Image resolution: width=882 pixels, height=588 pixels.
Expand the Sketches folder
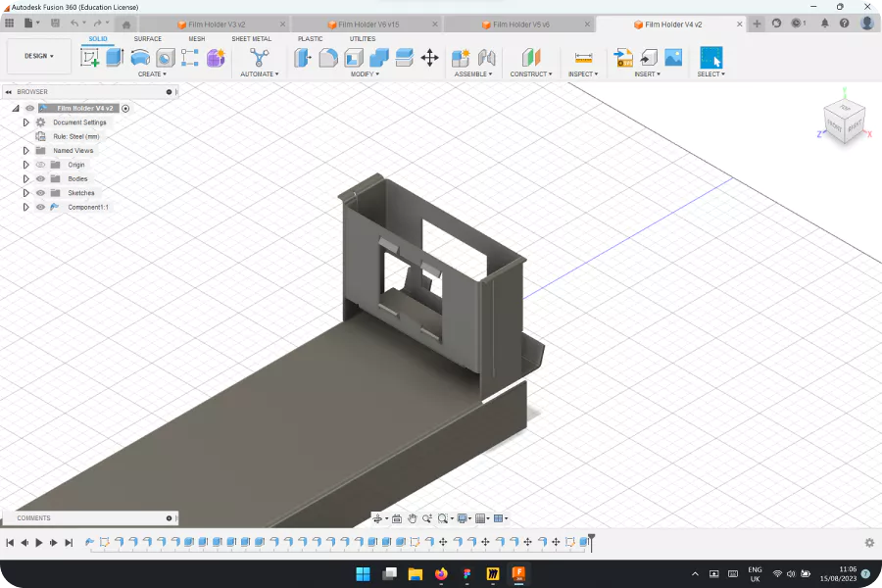(x=25, y=193)
